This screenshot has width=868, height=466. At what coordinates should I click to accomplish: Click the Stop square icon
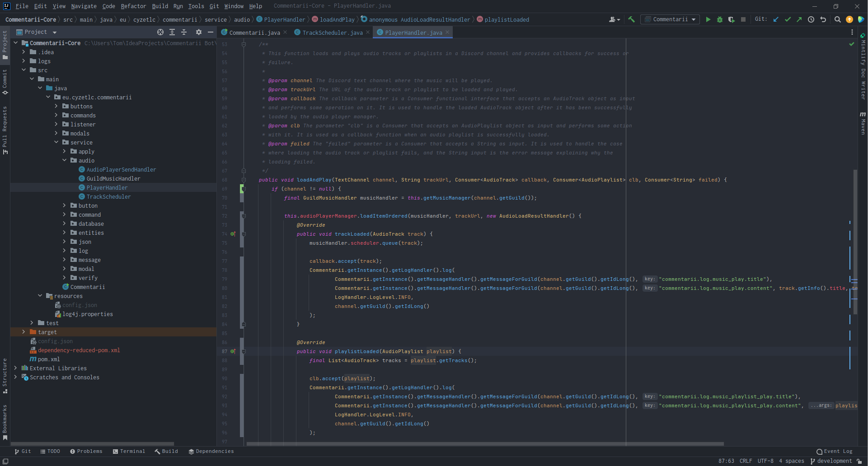(743, 19)
